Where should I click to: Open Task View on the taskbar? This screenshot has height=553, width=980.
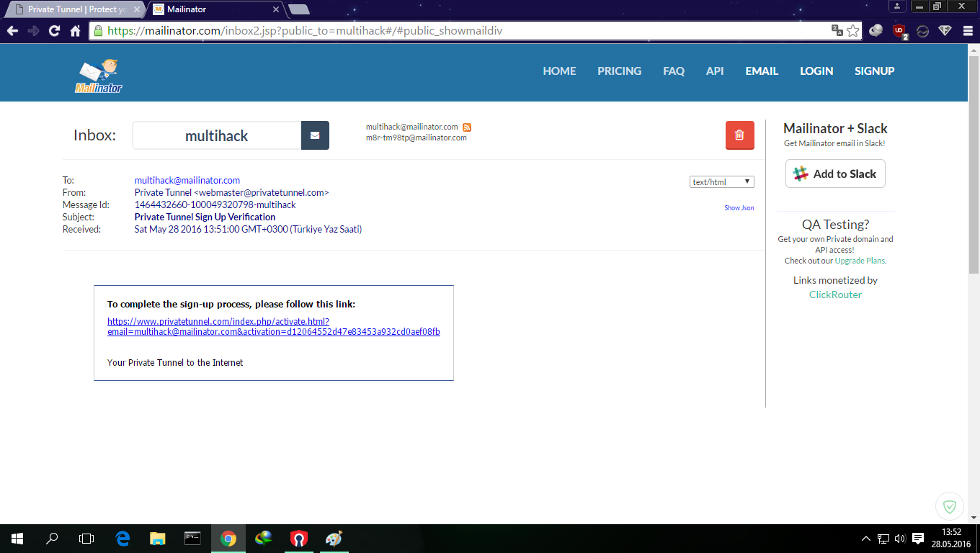click(x=86, y=539)
